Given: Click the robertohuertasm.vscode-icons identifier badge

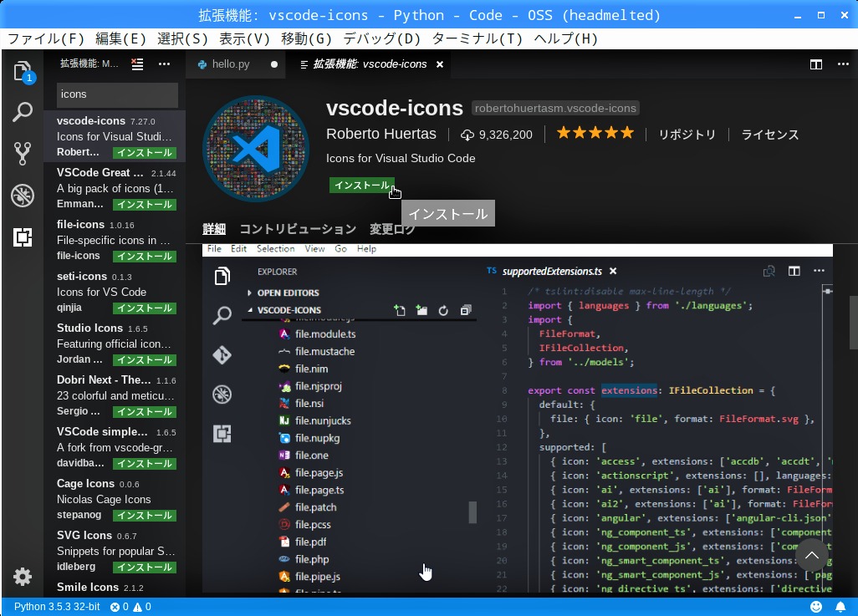Looking at the screenshot, I should (555, 109).
